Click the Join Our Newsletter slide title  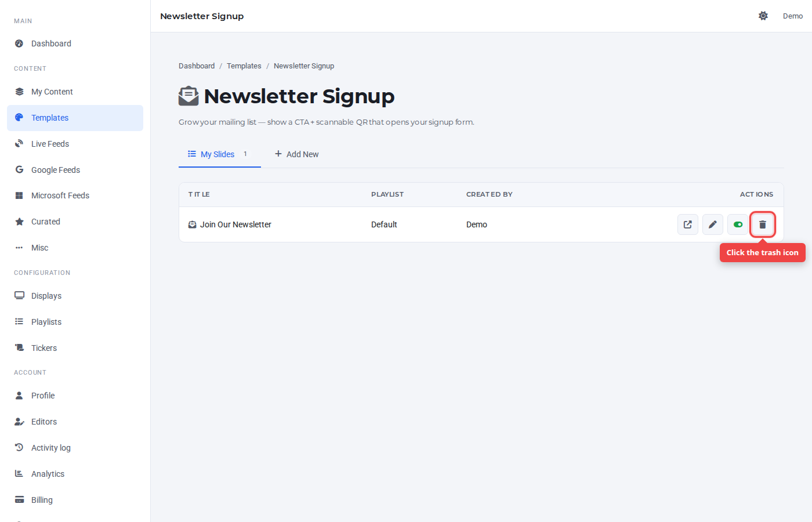pyautogui.click(x=235, y=224)
